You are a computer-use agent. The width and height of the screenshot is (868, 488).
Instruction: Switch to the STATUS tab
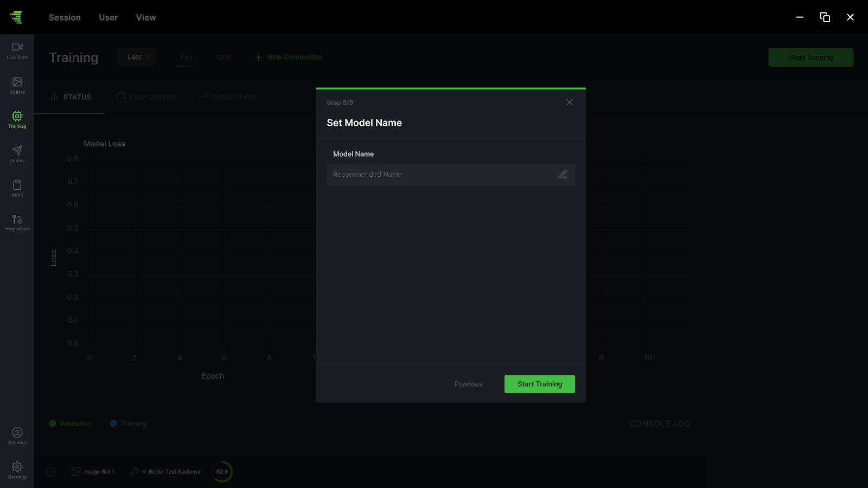[x=69, y=97]
